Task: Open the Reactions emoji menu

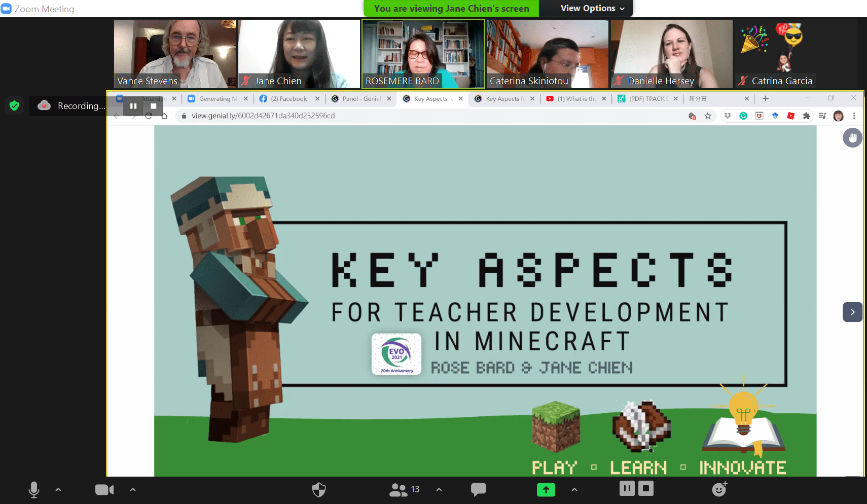Action: 720,489
